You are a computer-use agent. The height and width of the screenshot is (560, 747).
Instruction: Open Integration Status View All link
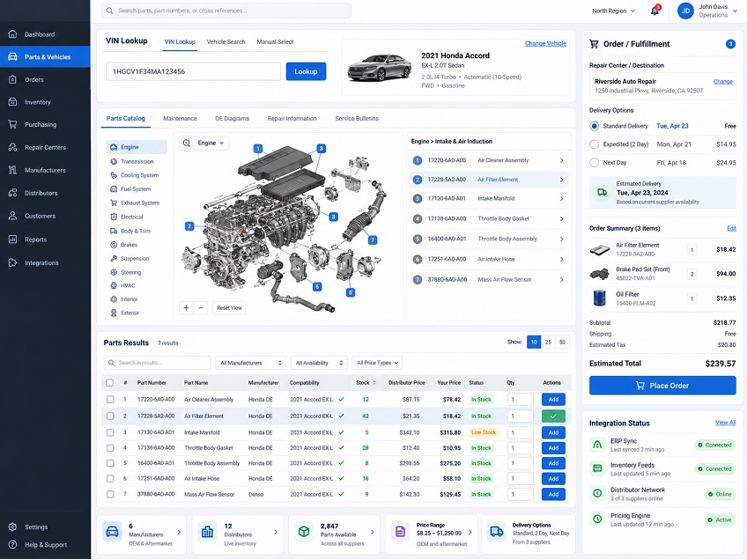click(x=725, y=423)
